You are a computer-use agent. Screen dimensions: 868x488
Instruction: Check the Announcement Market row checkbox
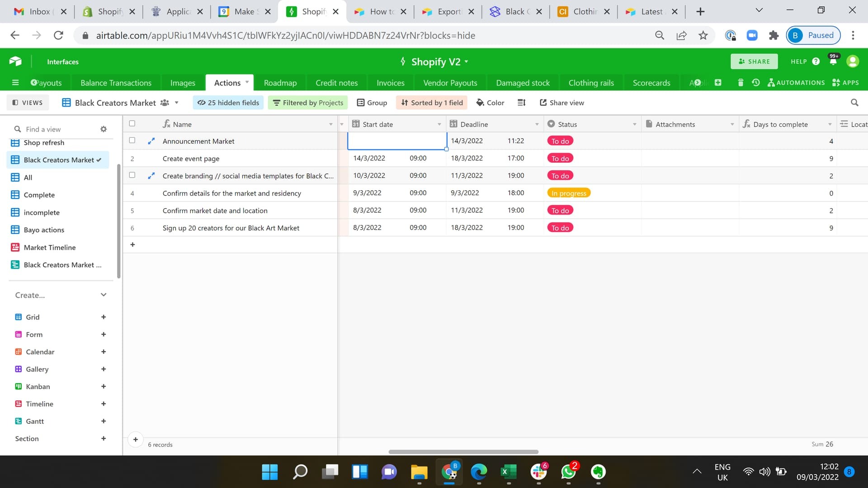tap(132, 141)
